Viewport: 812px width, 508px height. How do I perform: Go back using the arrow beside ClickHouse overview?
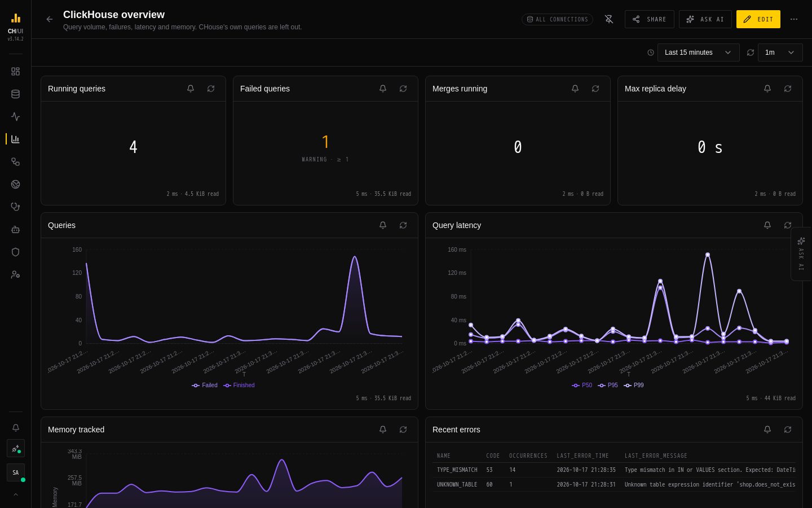[50, 19]
